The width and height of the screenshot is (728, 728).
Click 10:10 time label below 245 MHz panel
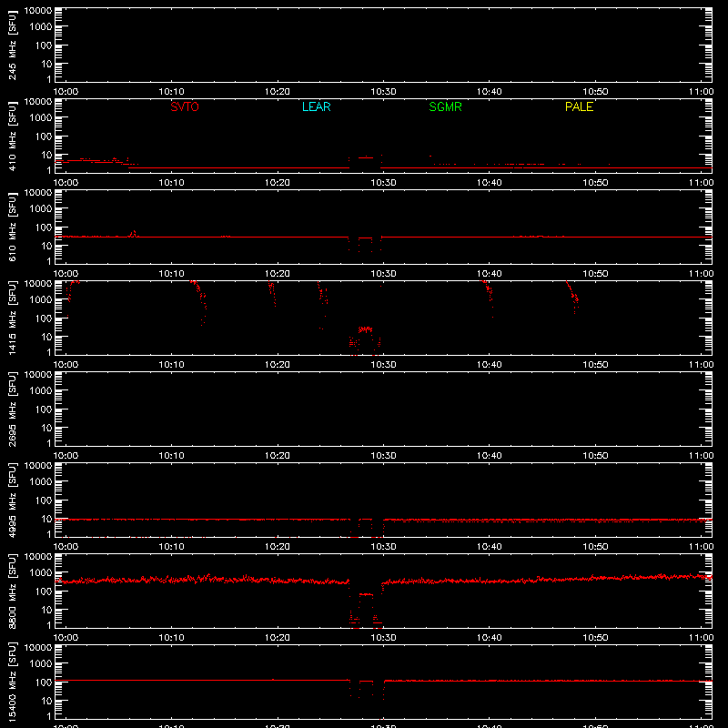(x=171, y=92)
